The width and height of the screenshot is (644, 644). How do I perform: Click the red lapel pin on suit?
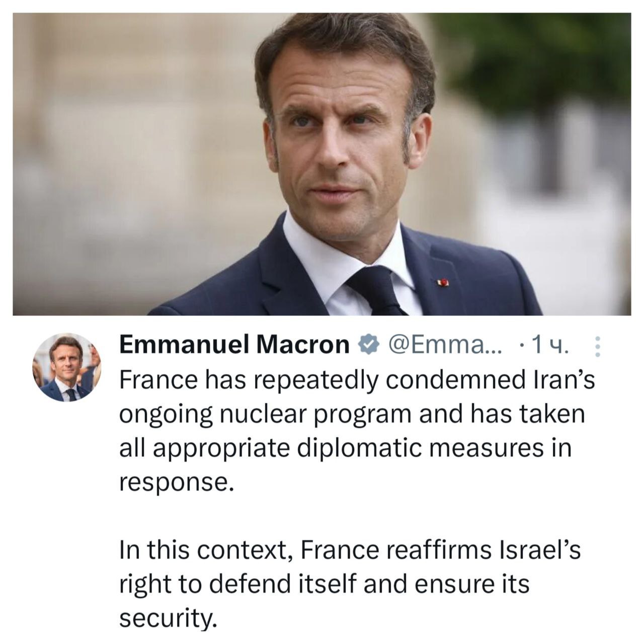point(445,284)
